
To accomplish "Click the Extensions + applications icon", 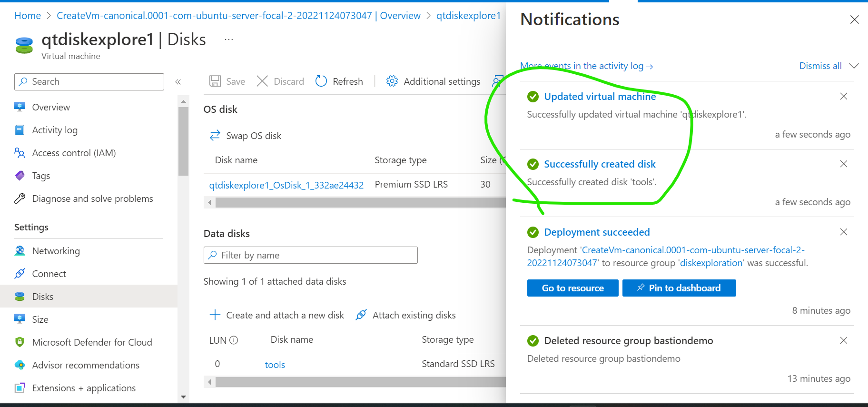I will tap(20, 388).
